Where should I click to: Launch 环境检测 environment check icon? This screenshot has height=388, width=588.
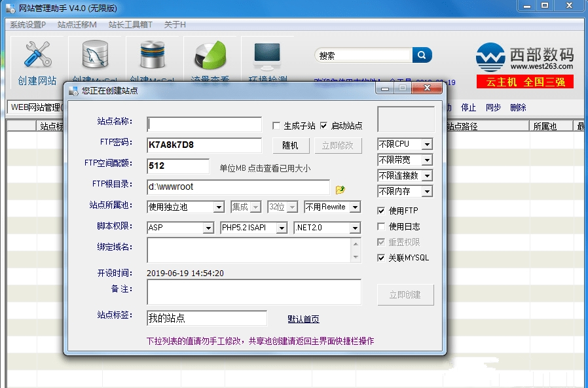266,56
